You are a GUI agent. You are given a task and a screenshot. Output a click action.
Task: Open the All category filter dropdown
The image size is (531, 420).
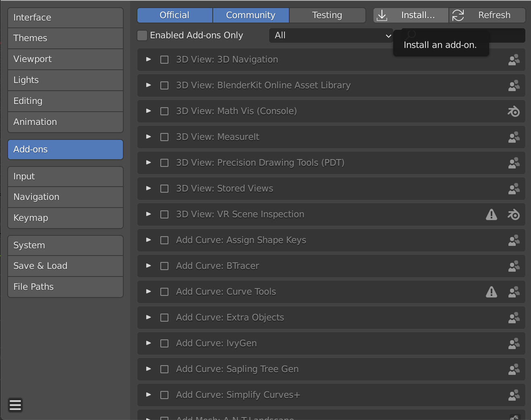[331, 35]
